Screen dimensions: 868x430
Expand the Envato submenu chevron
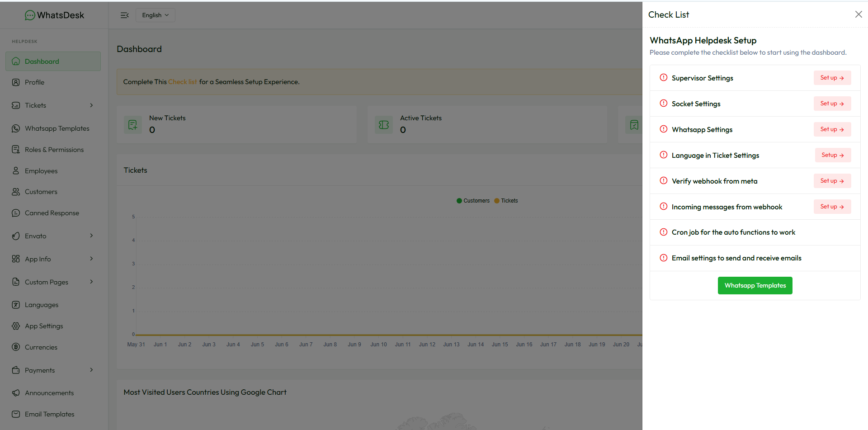click(x=91, y=236)
